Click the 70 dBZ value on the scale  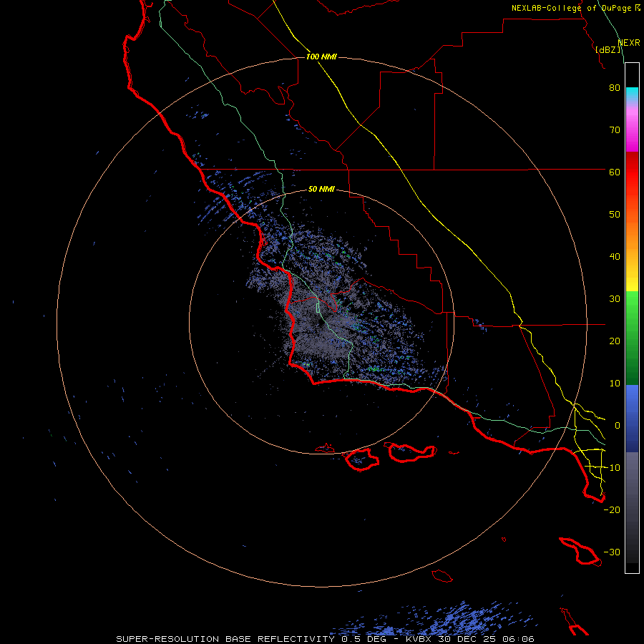[615, 130]
